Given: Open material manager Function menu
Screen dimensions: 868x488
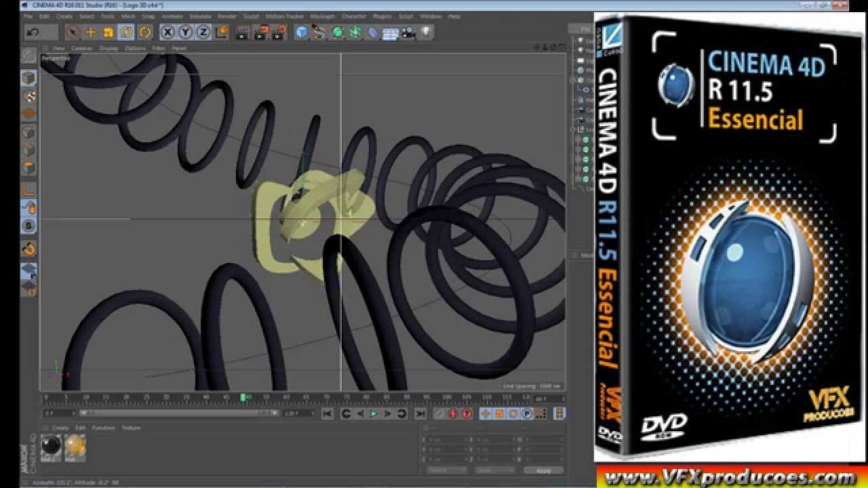Looking at the screenshot, I should [x=104, y=428].
